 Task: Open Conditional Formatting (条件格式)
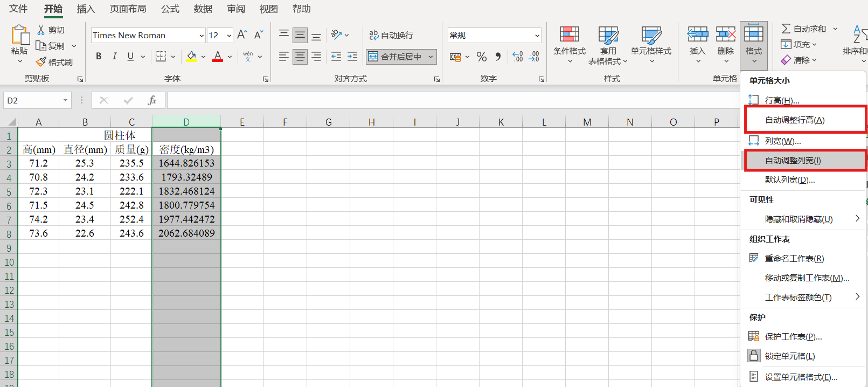pyautogui.click(x=570, y=45)
